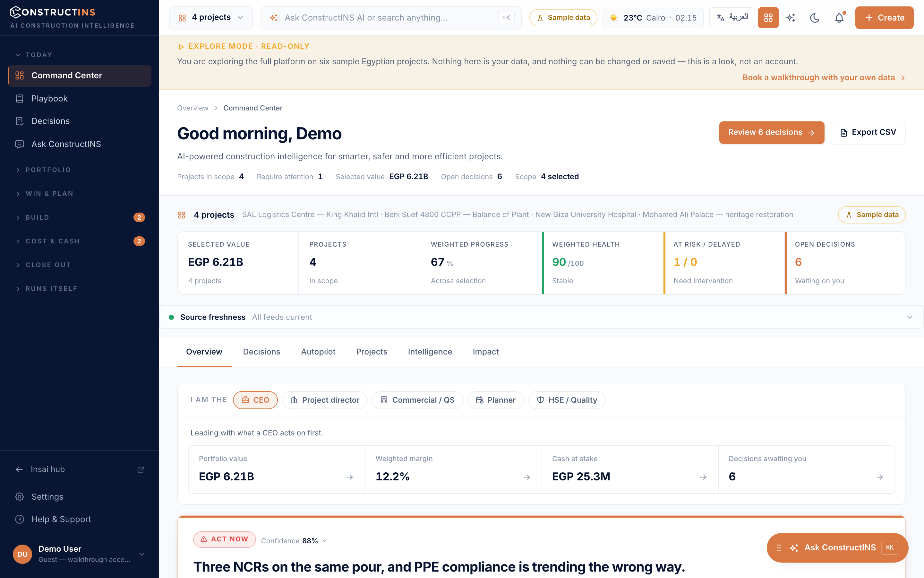Open Help & Support
This screenshot has height=578, width=924.
80,519
